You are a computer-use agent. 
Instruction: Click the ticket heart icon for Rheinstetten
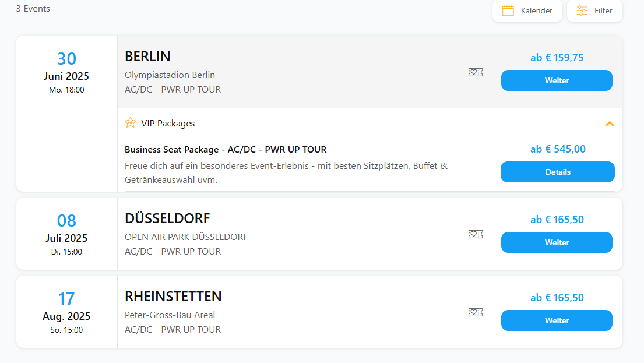(x=476, y=312)
